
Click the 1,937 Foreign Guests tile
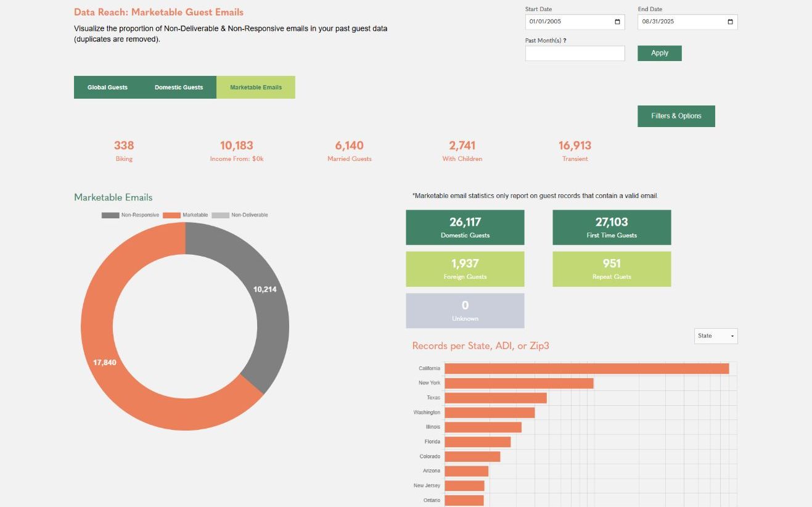(x=465, y=269)
